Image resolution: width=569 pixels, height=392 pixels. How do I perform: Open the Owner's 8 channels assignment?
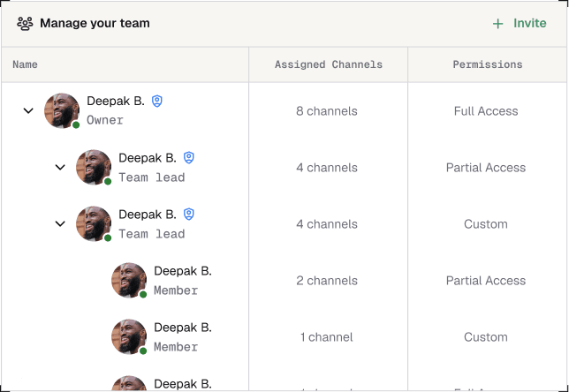327,111
